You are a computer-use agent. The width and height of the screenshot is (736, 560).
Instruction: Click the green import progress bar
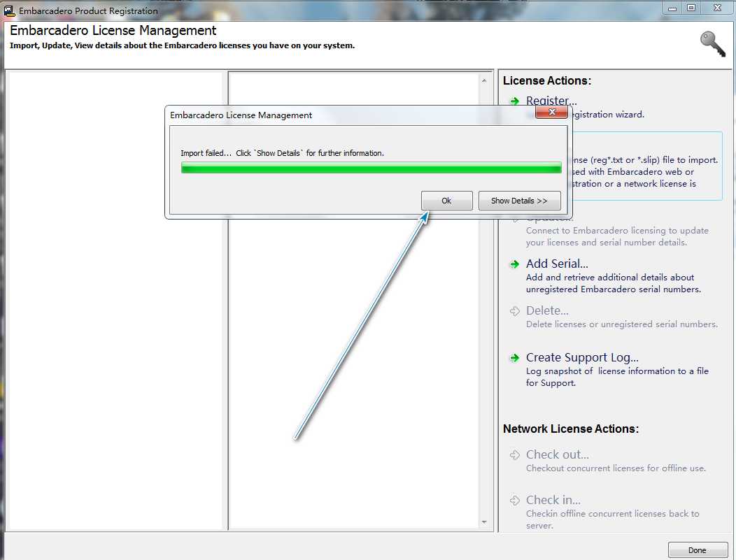pos(371,167)
